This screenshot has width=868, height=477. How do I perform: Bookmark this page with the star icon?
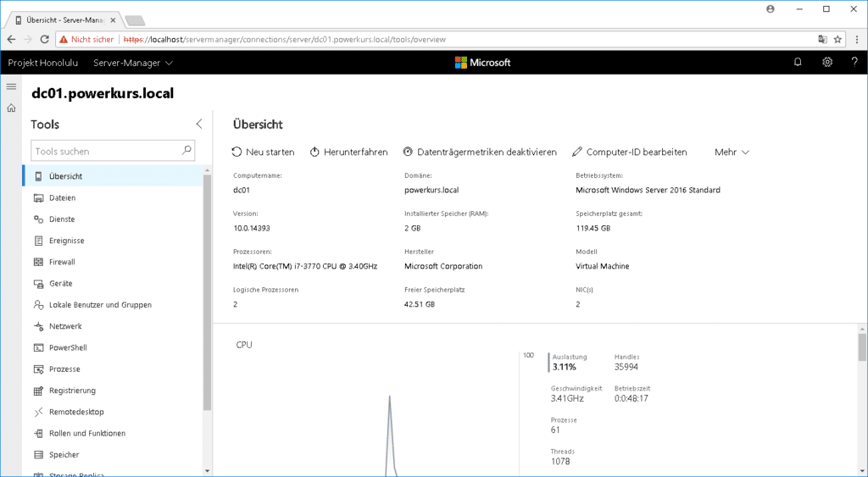click(x=837, y=39)
